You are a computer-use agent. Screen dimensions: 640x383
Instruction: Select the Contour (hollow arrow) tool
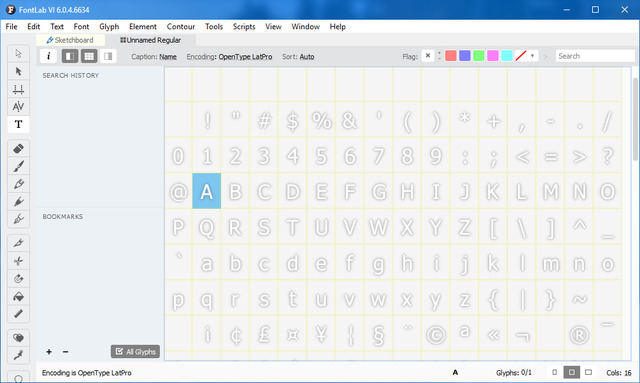pyautogui.click(x=18, y=53)
